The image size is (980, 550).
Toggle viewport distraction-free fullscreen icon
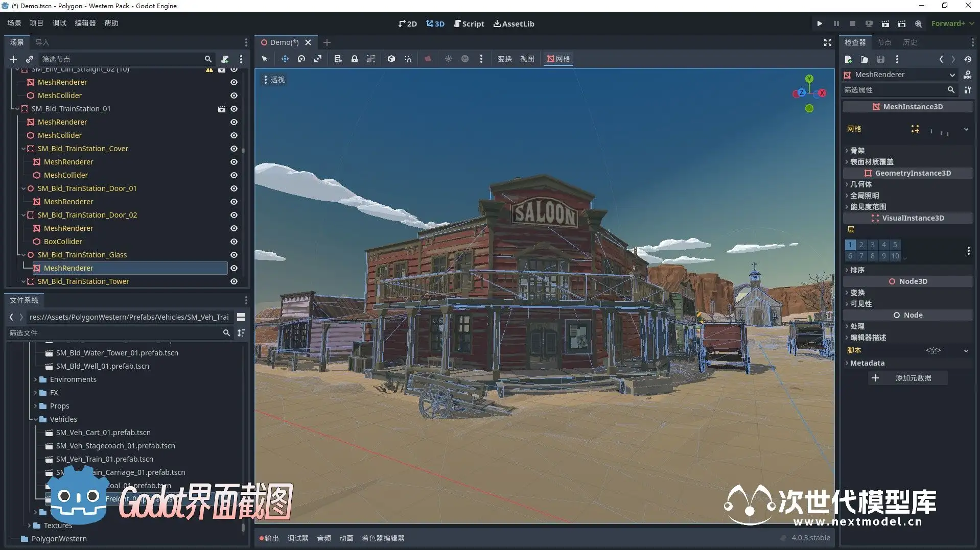[827, 42]
